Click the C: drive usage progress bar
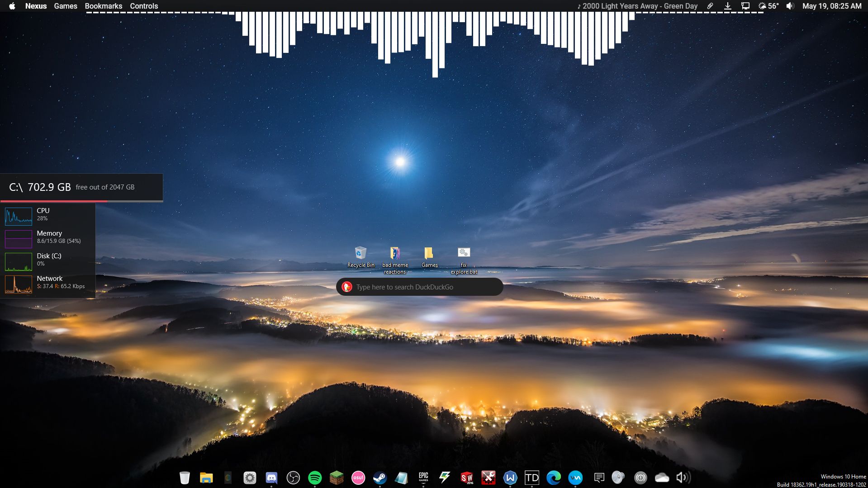 tap(81, 200)
